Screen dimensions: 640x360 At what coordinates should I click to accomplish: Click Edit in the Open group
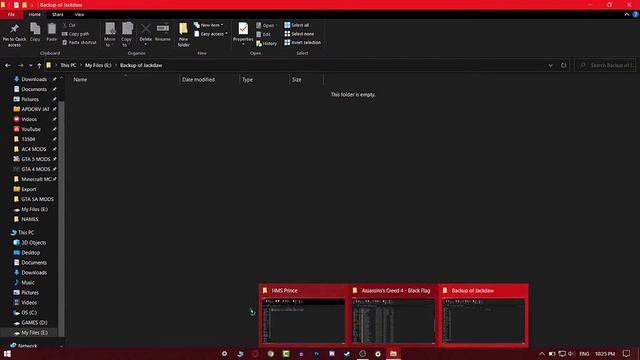(264, 34)
